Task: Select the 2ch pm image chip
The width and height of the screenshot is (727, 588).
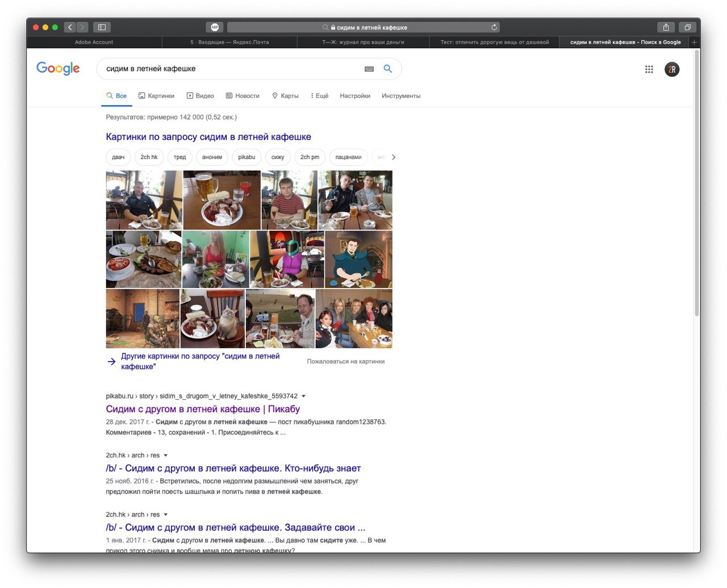Action: click(x=310, y=157)
